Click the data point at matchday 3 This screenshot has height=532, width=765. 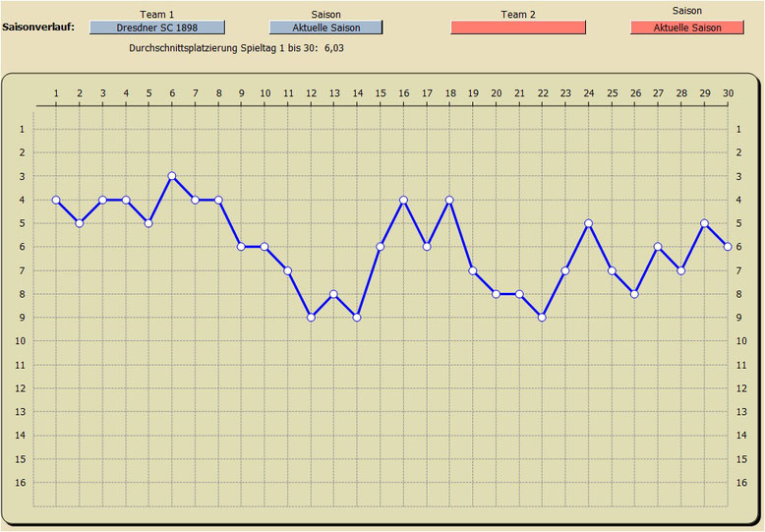[102, 200]
